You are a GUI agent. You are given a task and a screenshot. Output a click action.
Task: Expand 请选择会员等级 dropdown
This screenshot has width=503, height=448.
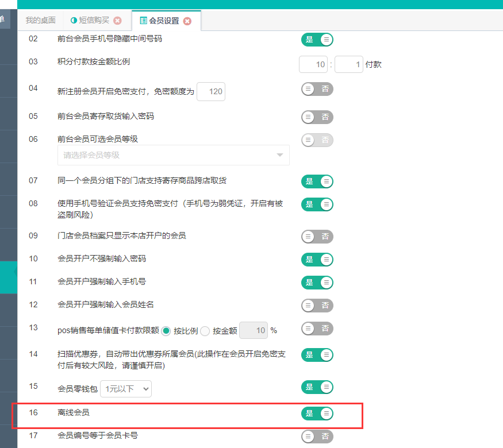coord(173,155)
